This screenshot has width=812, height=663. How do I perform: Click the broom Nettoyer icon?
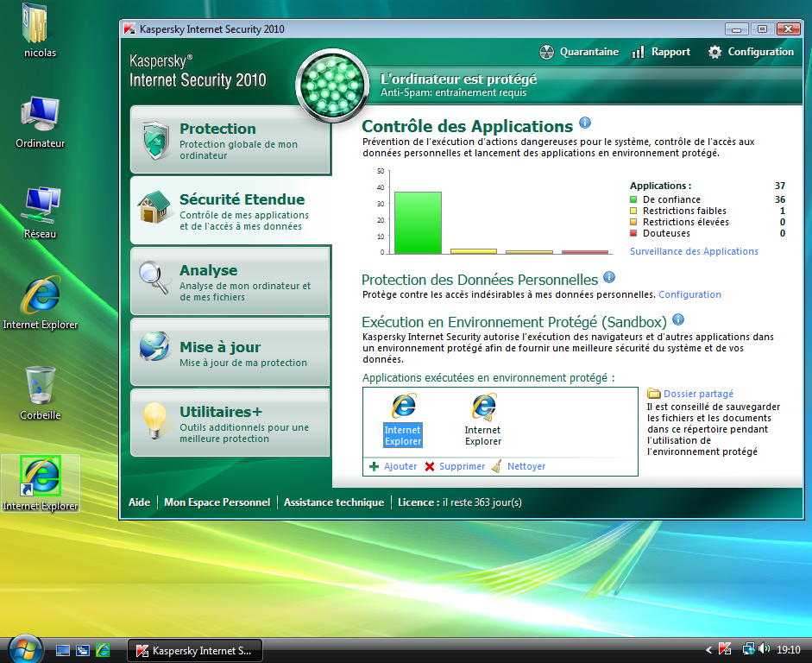496,466
